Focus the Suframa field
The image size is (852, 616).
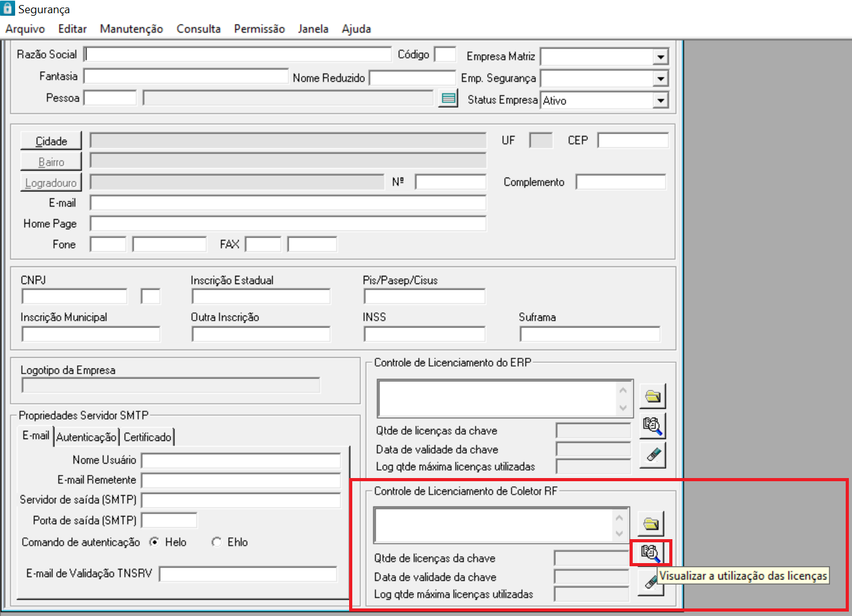tap(590, 334)
